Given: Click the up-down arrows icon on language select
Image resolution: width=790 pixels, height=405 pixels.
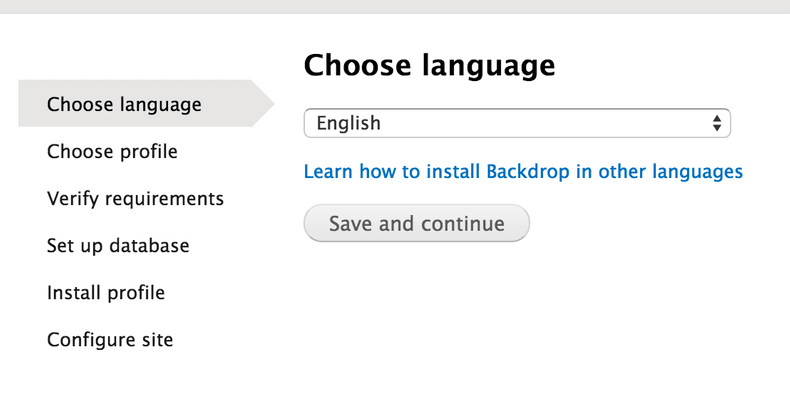Looking at the screenshot, I should (716, 123).
